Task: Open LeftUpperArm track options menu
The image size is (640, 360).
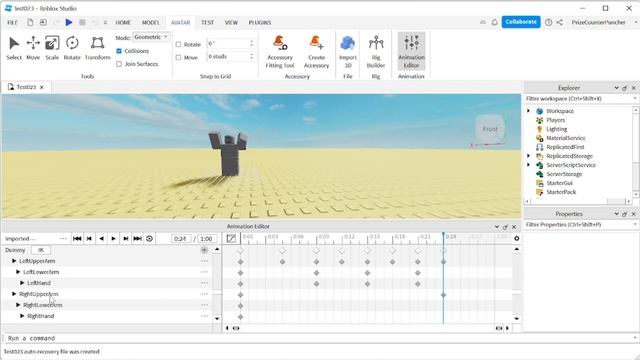Action: pos(204,261)
